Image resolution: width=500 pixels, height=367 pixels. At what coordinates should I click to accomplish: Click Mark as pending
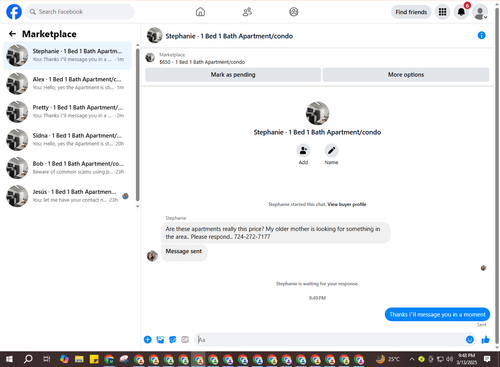coord(233,75)
